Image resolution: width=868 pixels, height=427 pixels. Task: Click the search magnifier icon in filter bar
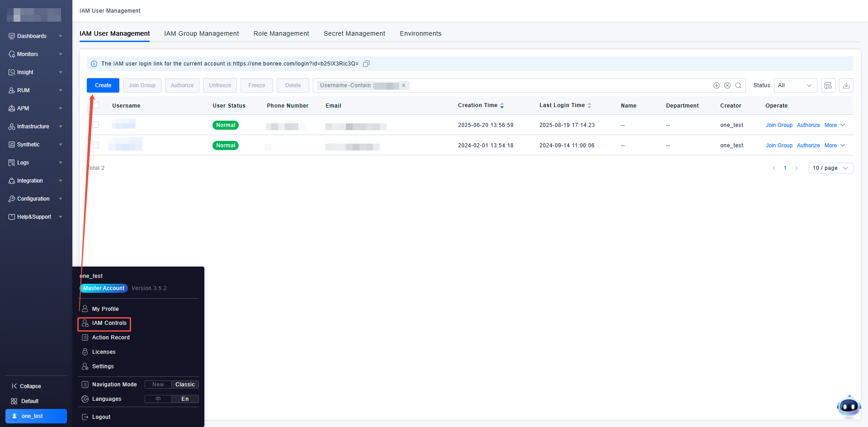coord(738,85)
